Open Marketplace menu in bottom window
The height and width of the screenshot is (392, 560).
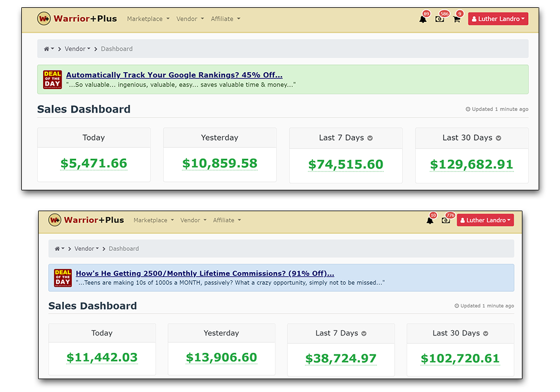tap(153, 220)
